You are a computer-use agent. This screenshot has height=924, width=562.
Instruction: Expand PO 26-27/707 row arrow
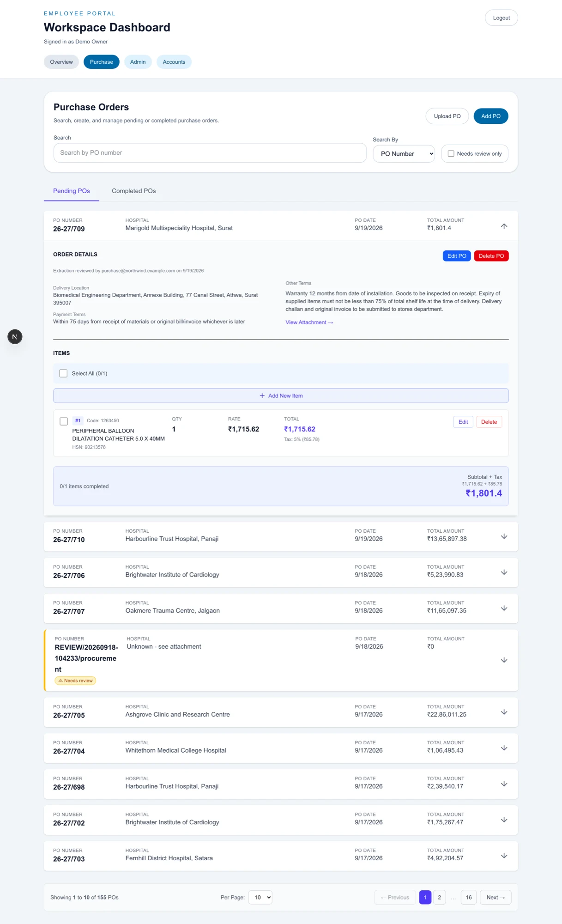click(x=504, y=608)
